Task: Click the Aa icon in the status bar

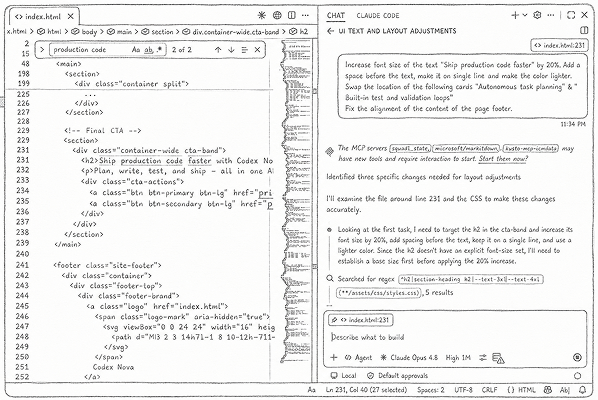Action: click(312, 390)
